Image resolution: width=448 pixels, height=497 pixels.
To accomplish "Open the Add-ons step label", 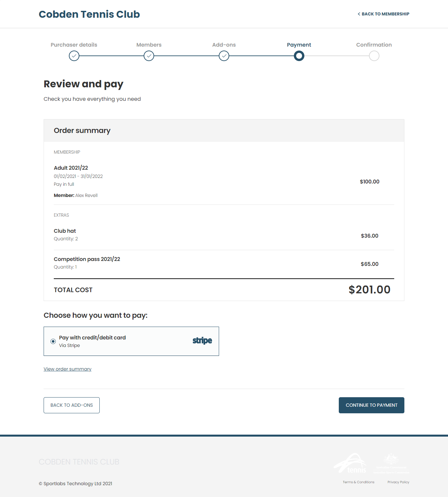I will (224, 45).
